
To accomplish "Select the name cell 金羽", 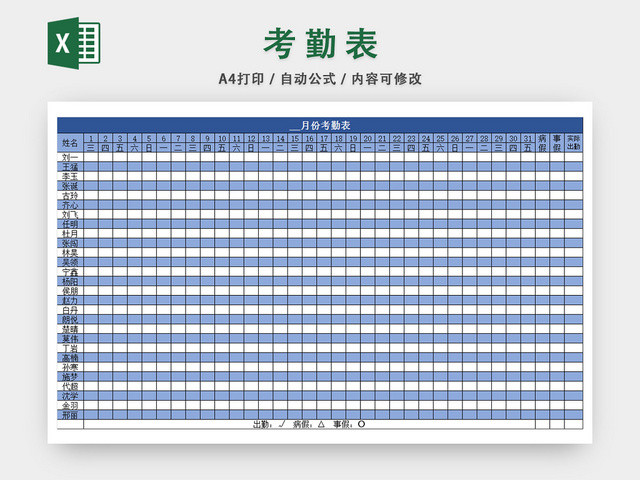I will click(x=70, y=406).
